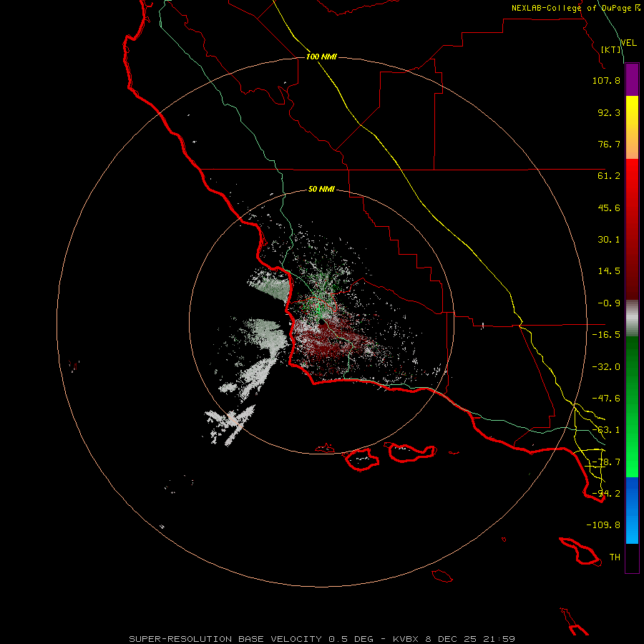The image size is (644, 644).
Task: Click the VEL legend title
Action: click(x=628, y=43)
